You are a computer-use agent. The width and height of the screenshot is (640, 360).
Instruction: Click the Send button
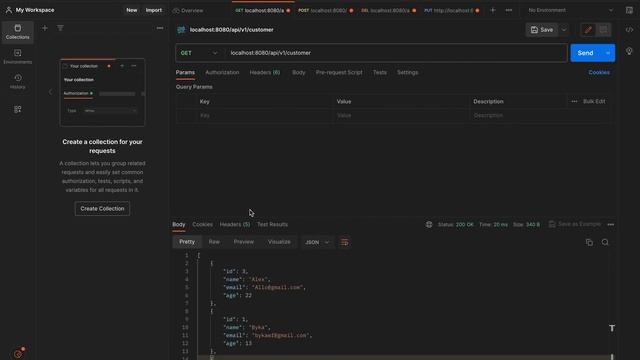click(x=585, y=53)
